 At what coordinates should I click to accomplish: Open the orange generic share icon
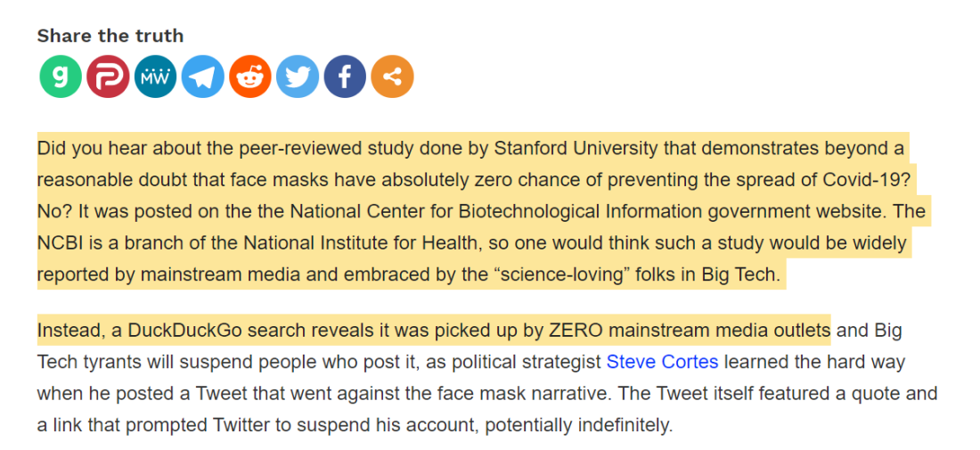pos(393,77)
